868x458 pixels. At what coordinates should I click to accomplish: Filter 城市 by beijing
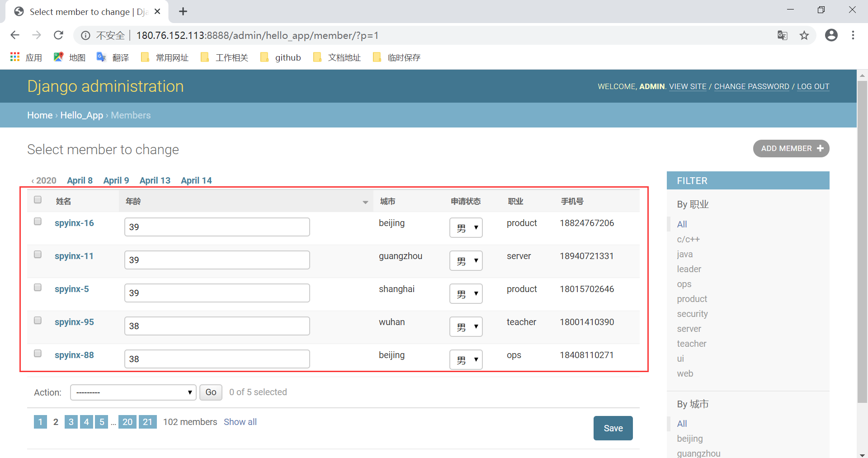(x=689, y=439)
